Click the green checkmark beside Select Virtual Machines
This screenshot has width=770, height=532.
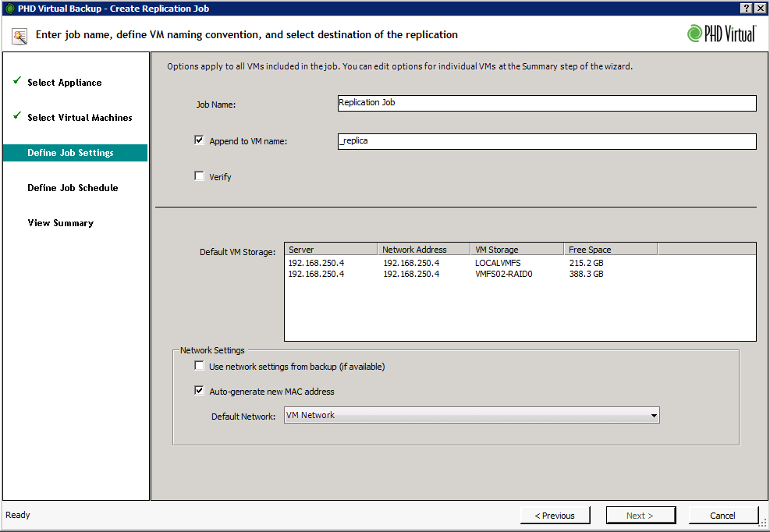[17, 115]
